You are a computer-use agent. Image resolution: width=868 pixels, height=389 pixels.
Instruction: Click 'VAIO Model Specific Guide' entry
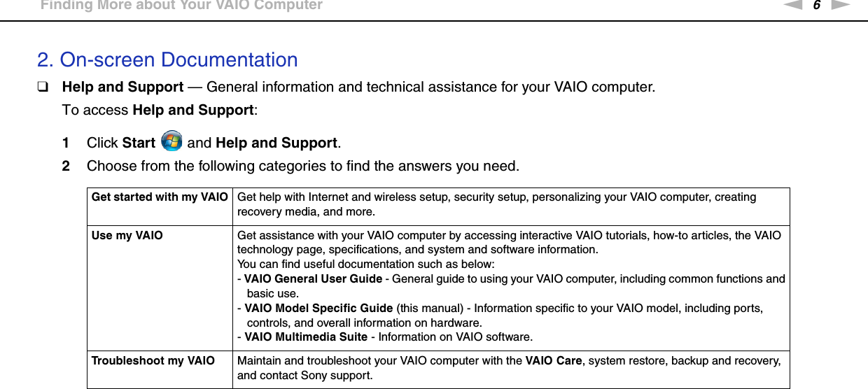point(318,309)
